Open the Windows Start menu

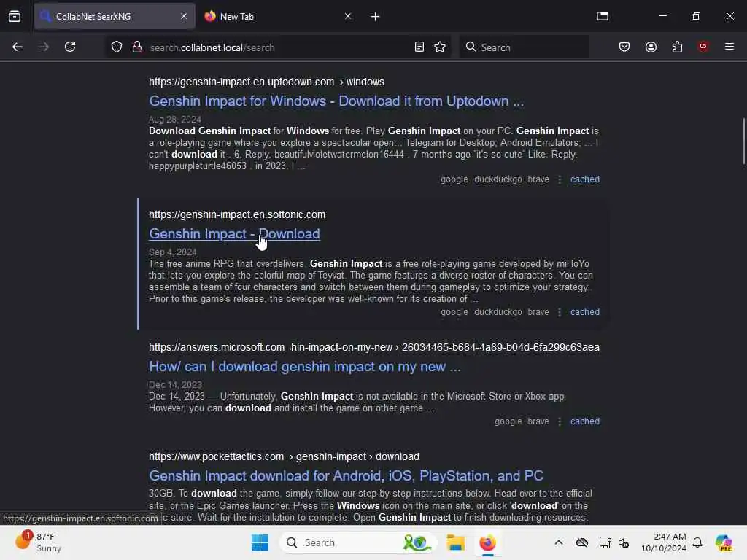click(260, 542)
